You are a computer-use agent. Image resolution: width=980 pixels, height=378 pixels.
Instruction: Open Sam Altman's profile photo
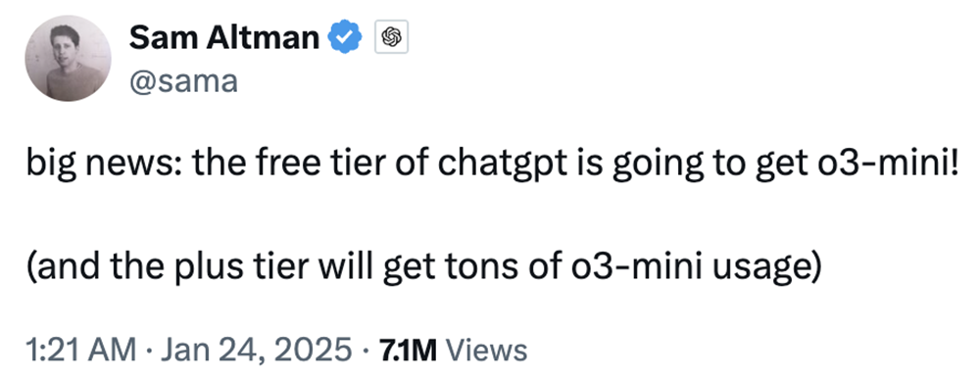coord(69,59)
